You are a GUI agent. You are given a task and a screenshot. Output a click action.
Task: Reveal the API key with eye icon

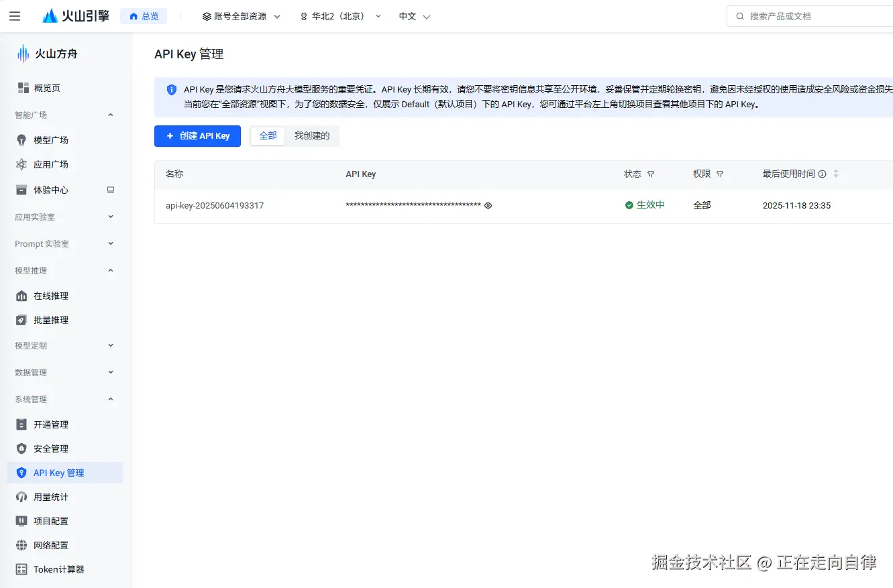488,206
